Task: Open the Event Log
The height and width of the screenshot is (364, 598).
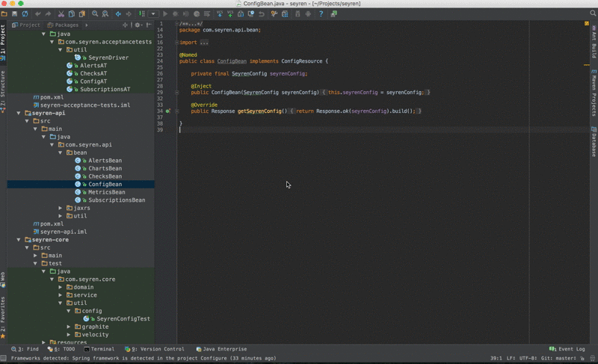Action: tap(567, 349)
